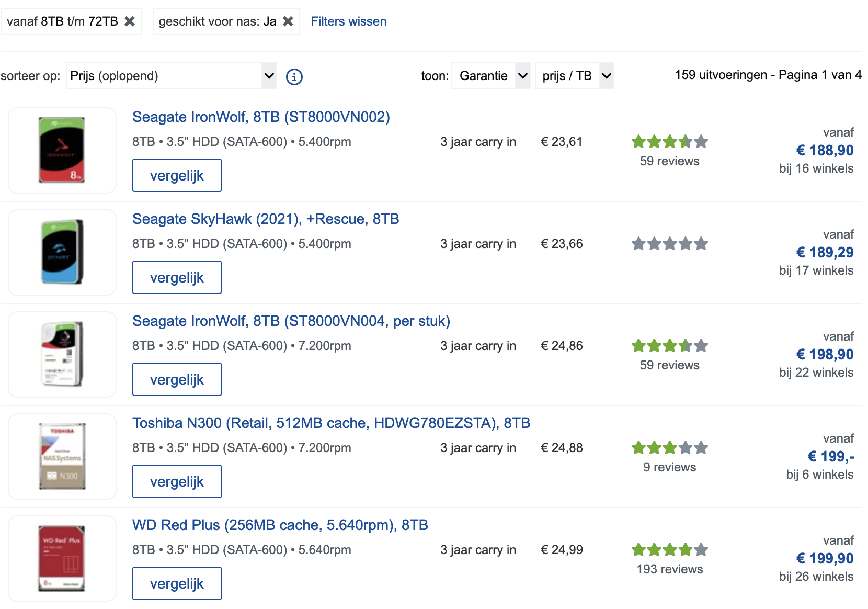
Task: Open the 'Prijs (oplopend)' sort dropdown
Action: coord(172,76)
